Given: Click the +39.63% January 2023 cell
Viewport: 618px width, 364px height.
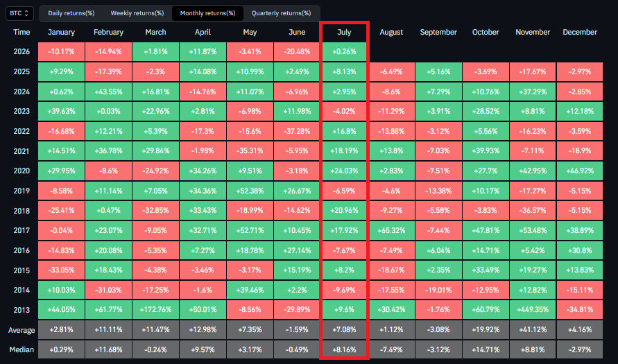Looking at the screenshot, I should tap(61, 112).
